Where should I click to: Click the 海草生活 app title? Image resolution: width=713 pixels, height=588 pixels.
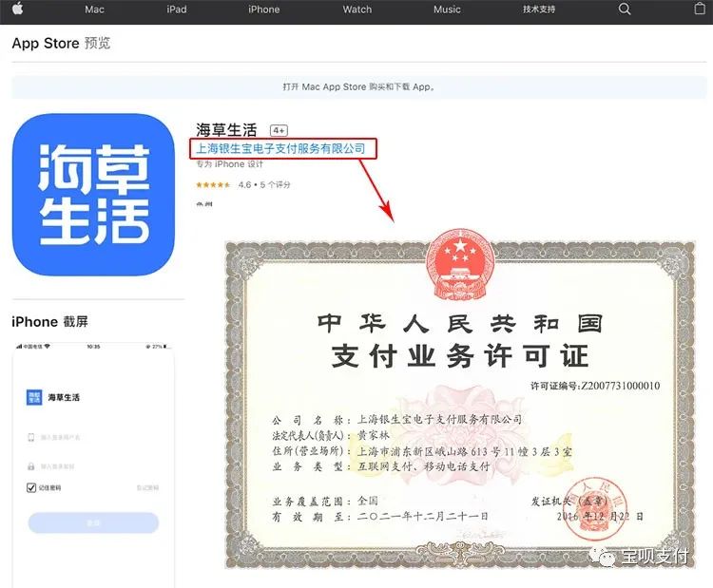coord(226,130)
